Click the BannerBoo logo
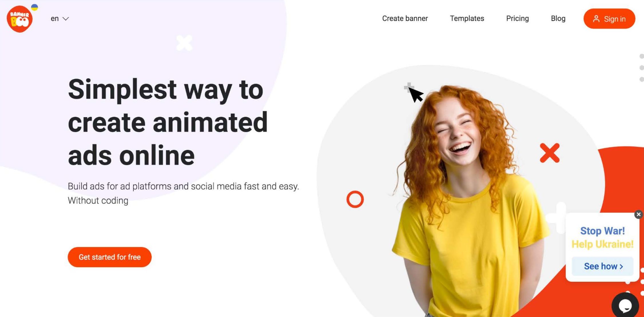Image resolution: width=644 pixels, height=317 pixels. [x=19, y=19]
